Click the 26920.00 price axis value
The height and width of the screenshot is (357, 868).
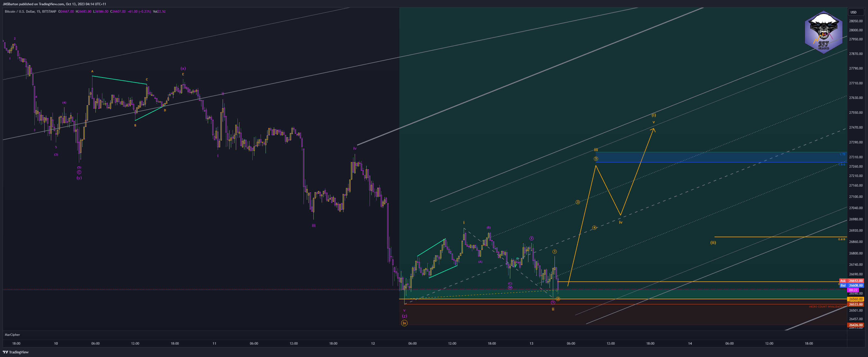[x=856, y=231]
